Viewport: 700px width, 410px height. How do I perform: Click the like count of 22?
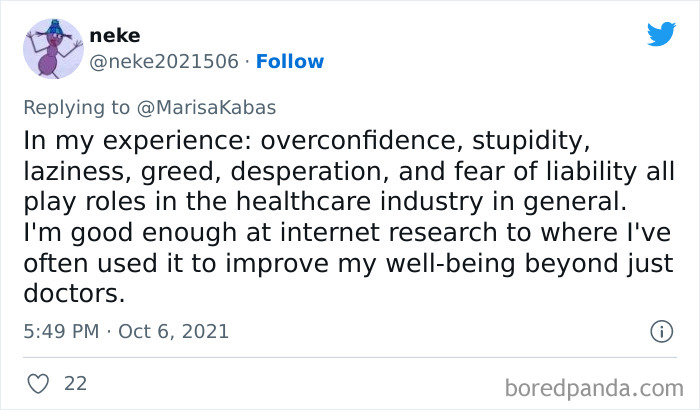[74, 383]
